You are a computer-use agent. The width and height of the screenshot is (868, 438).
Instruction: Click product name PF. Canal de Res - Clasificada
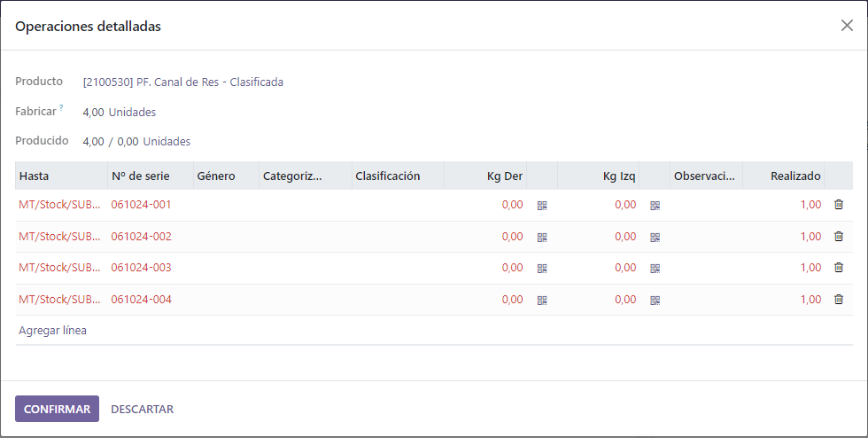click(x=210, y=82)
